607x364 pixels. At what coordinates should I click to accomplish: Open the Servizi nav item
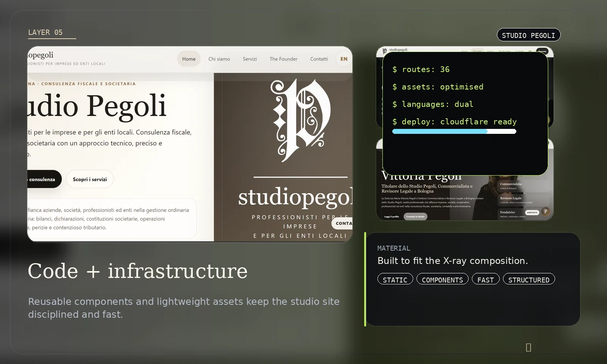click(250, 59)
